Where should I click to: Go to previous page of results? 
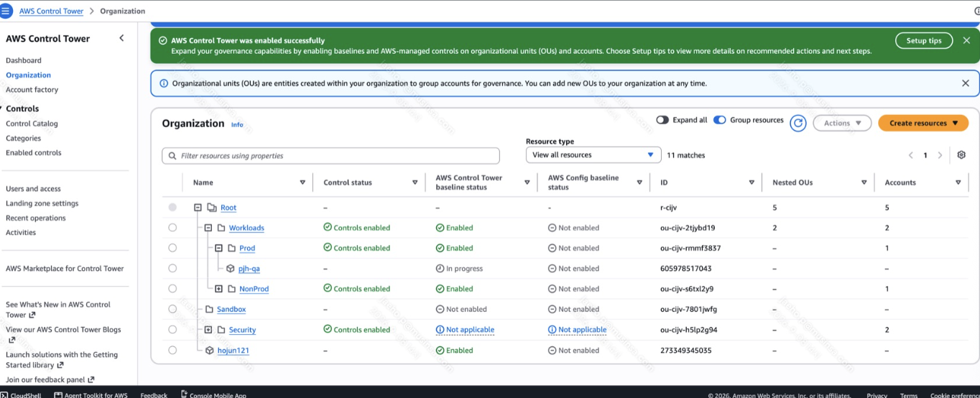pyautogui.click(x=911, y=155)
